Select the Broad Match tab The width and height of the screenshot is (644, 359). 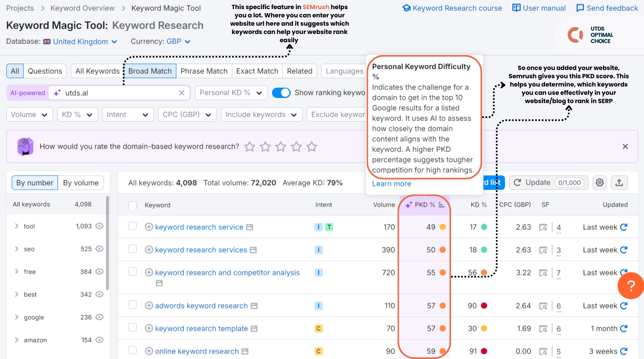click(150, 71)
